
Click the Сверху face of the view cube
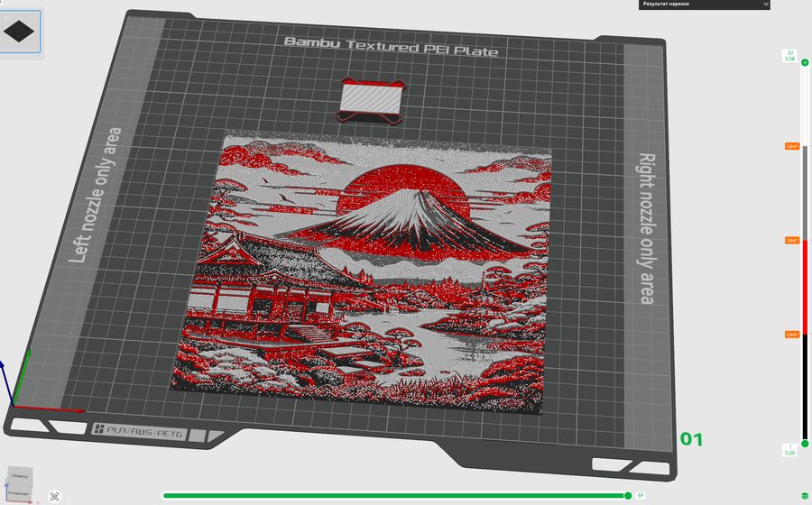coord(20,475)
